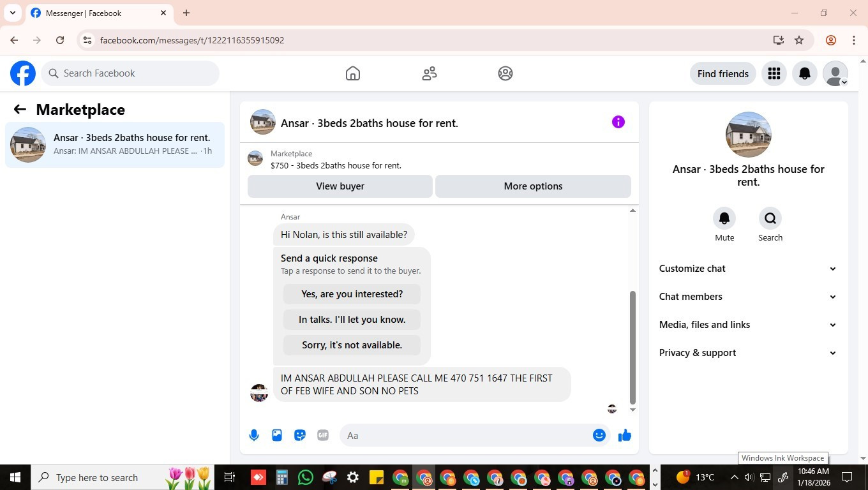Click the 'IM ANSAR ABDULLAH PLEASE CALL ME' message
The width and height of the screenshot is (868, 490).
[422, 384]
